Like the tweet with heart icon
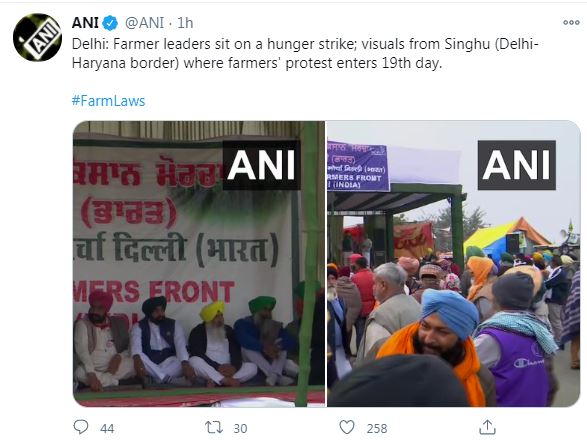The image size is (587, 445). [x=347, y=427]
